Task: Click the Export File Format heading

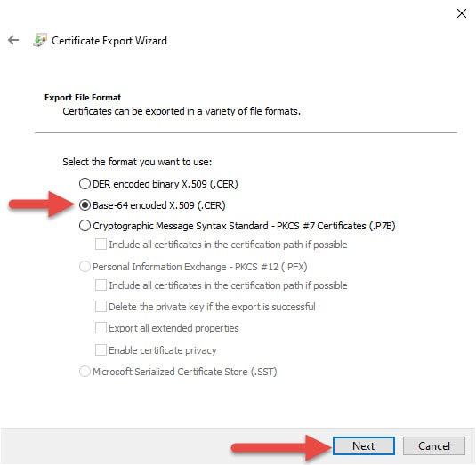Action: click(83, 98)
